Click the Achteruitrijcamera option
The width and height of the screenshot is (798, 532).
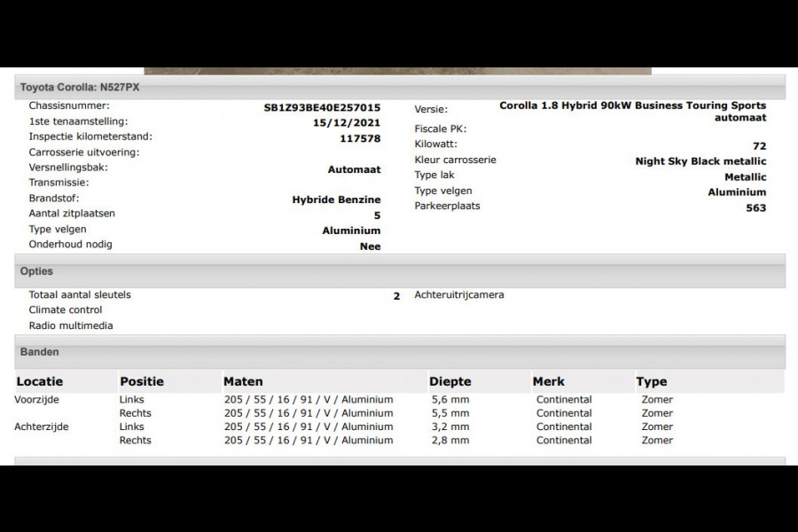(x=459, y=294)
